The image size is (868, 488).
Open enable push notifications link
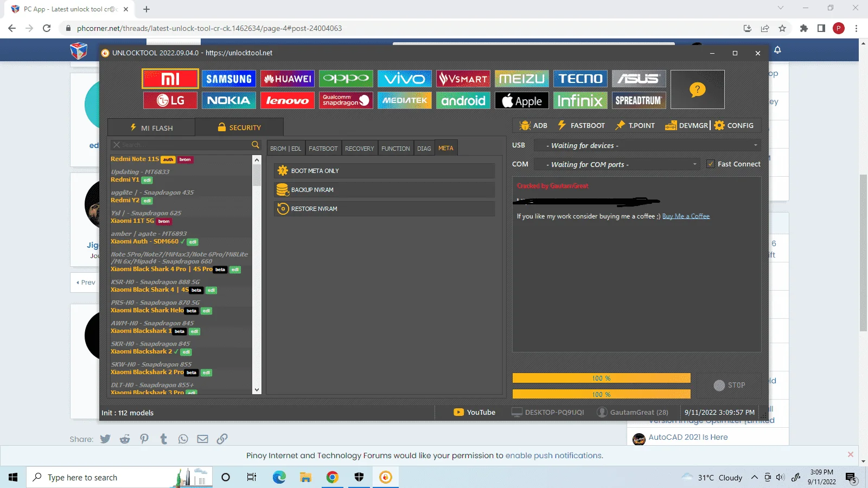click(x=553, y=455)
